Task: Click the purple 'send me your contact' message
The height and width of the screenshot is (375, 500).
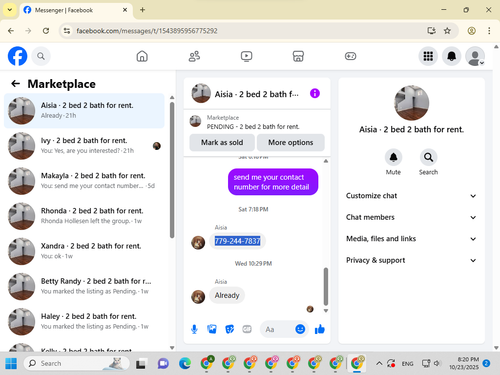Action: click(273, 182)
